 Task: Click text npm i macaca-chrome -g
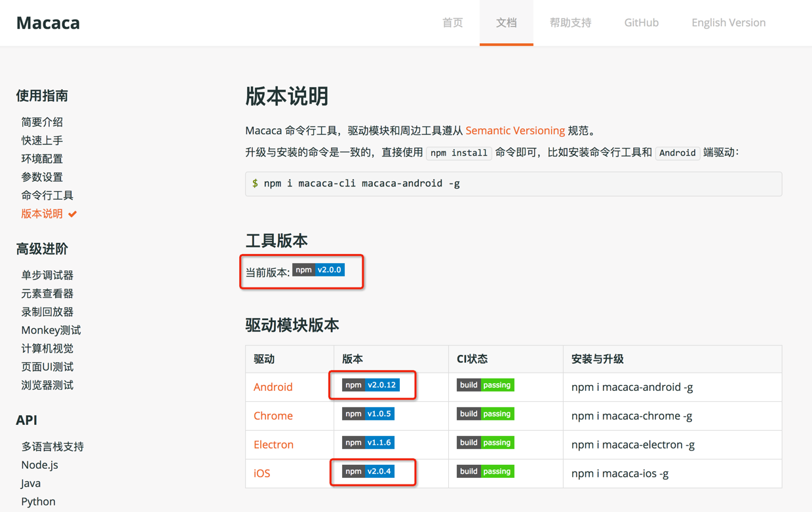pyautogui.click(x=632, y=416)
